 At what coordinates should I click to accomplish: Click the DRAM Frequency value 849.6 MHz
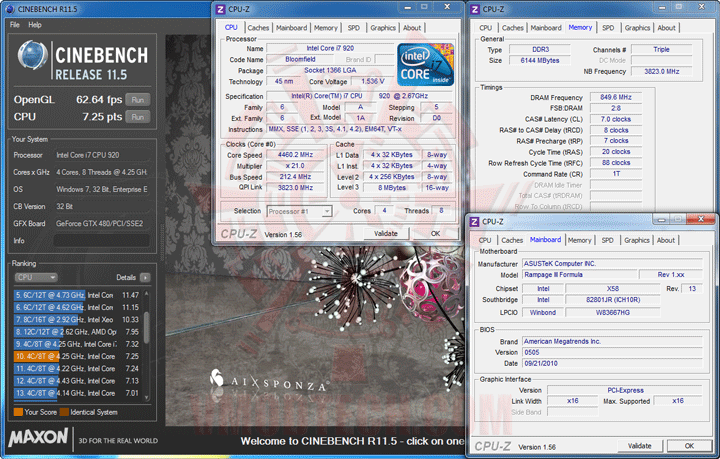(616, 97)
